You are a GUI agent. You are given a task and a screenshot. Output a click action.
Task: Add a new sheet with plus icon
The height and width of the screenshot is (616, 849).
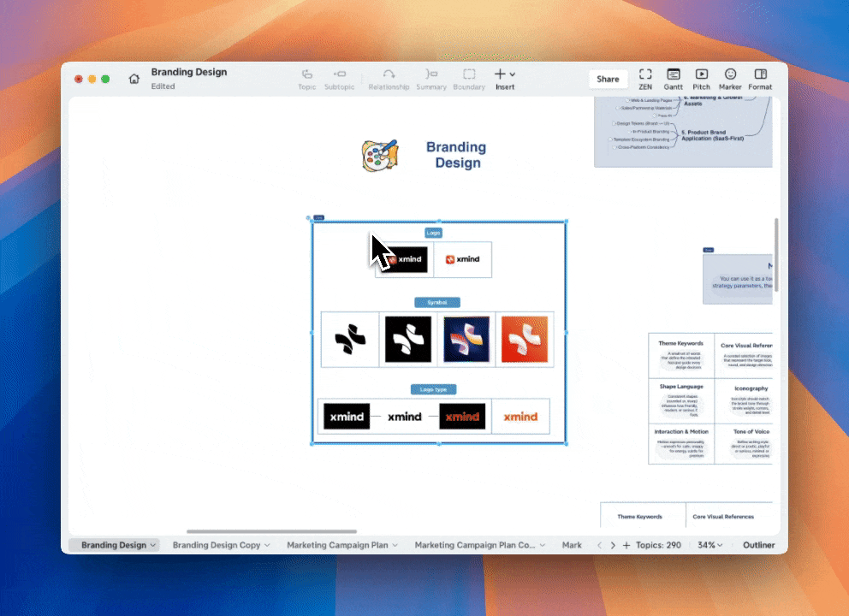point(626,545)
